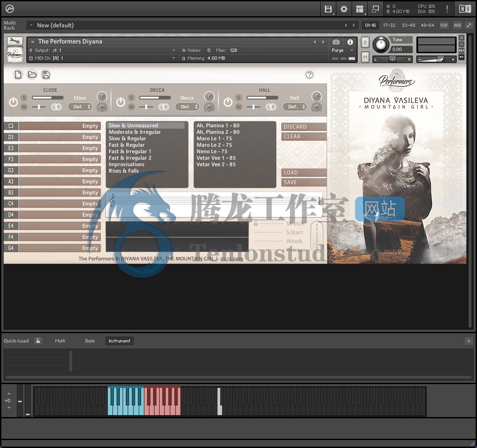Click the LOAD button

coord(304,173)
